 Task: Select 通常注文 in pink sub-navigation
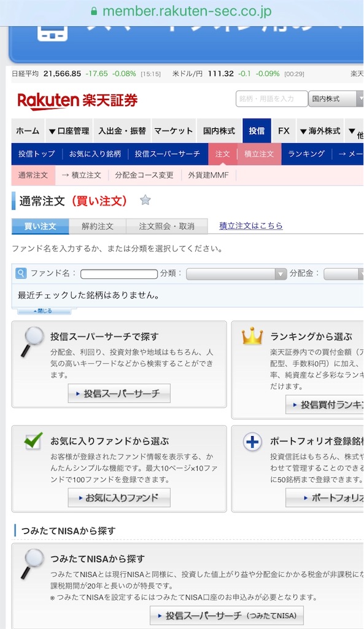coord(33,175)
